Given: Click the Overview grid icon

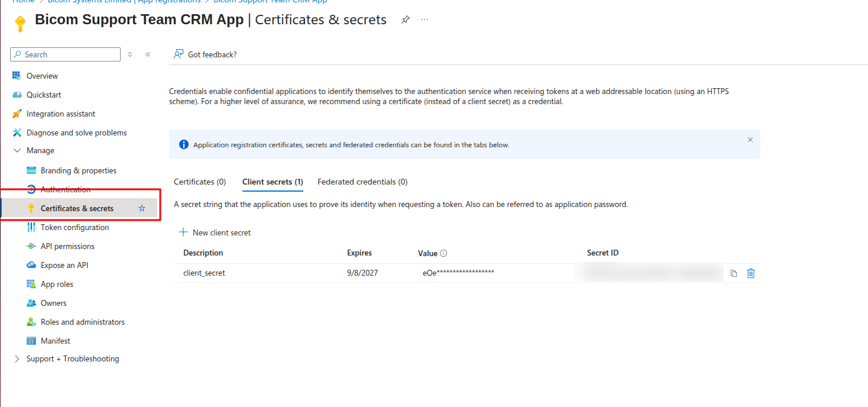Looking at the screenshot, I should coord(17,76).
